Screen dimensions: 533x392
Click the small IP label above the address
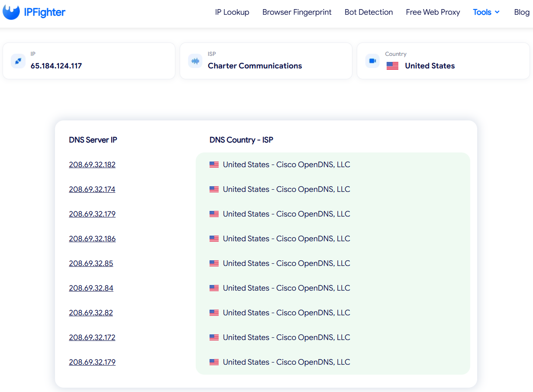(x=33, y=54)
